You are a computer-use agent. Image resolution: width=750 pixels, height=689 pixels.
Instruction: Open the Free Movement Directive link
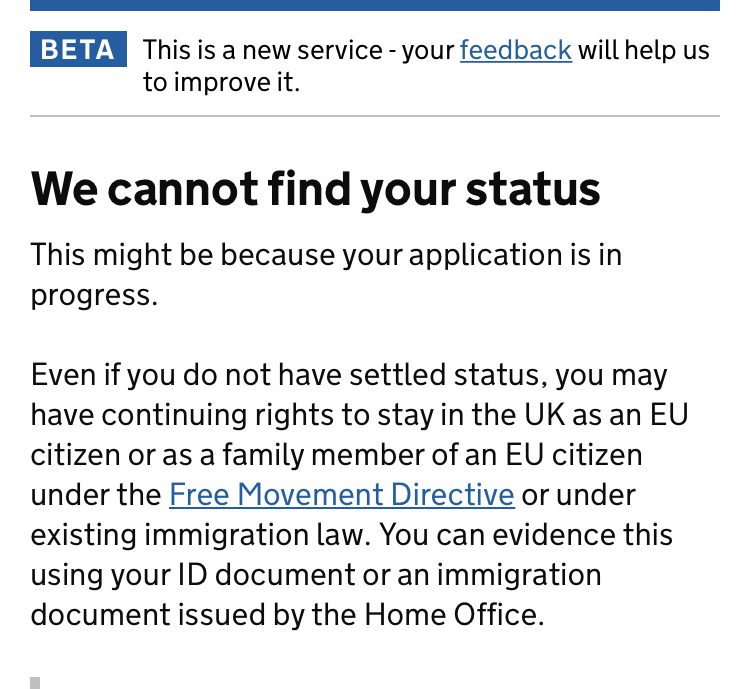click(341, 494)
